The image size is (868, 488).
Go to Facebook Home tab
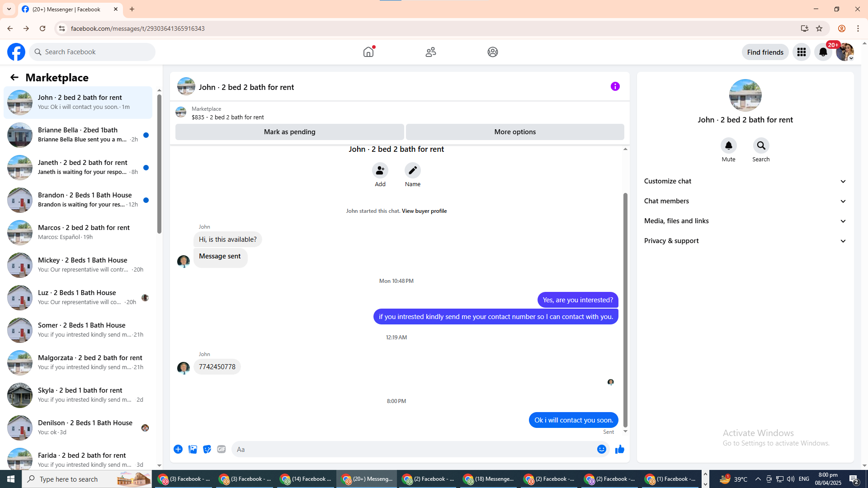[368, 52]
